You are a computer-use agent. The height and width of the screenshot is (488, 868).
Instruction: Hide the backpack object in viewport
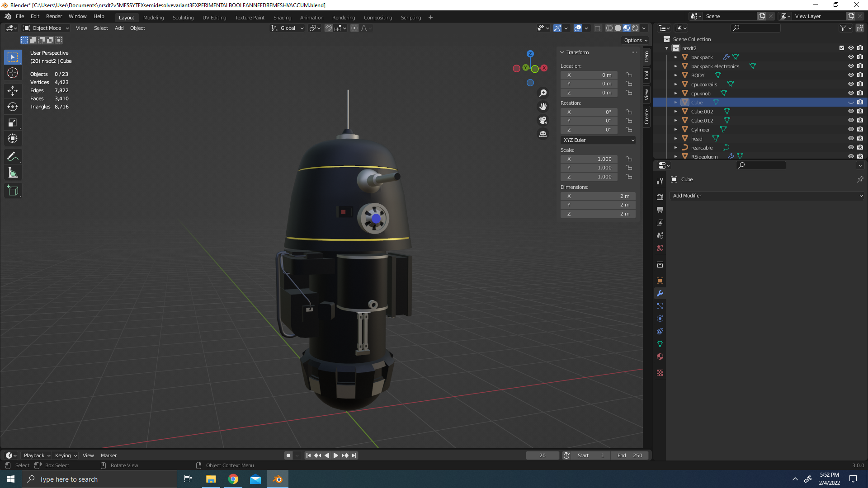coord(851,57)
